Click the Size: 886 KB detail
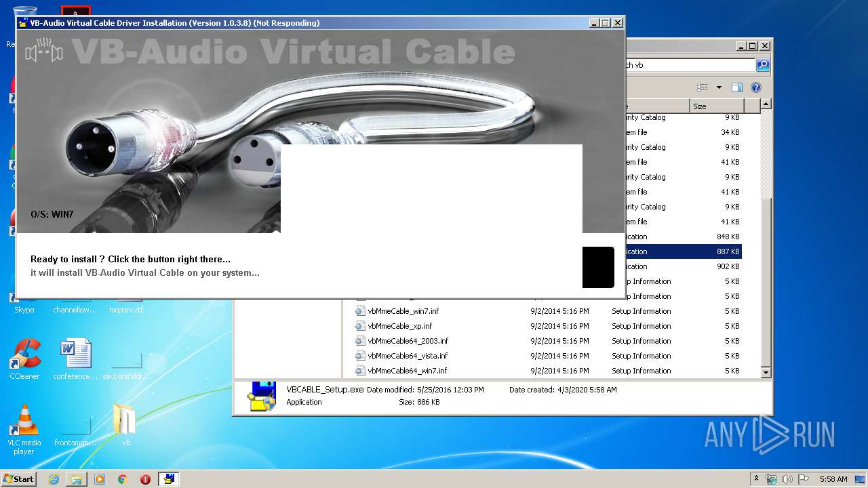The image size is (868, 488). [x=419, y=402]
